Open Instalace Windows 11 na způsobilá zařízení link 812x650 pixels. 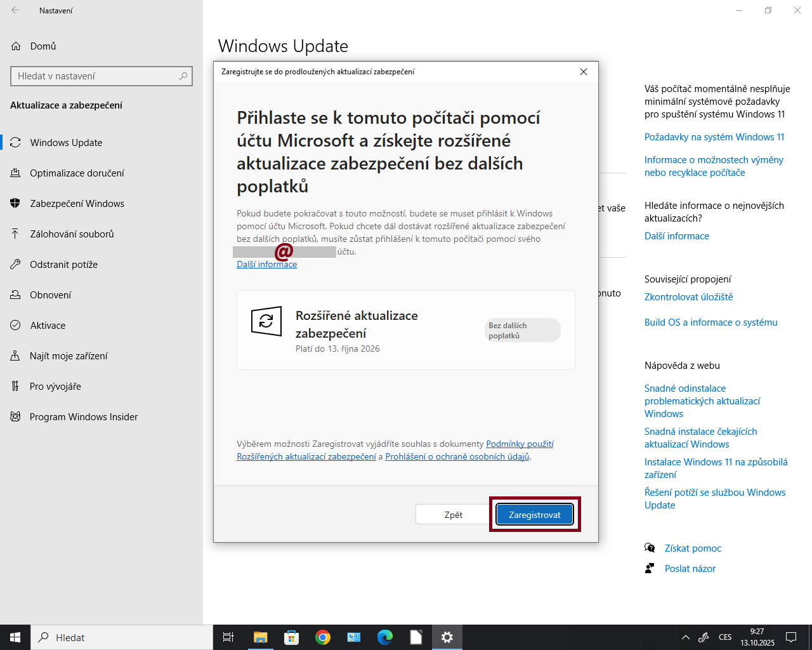click(x=716, y=468)
